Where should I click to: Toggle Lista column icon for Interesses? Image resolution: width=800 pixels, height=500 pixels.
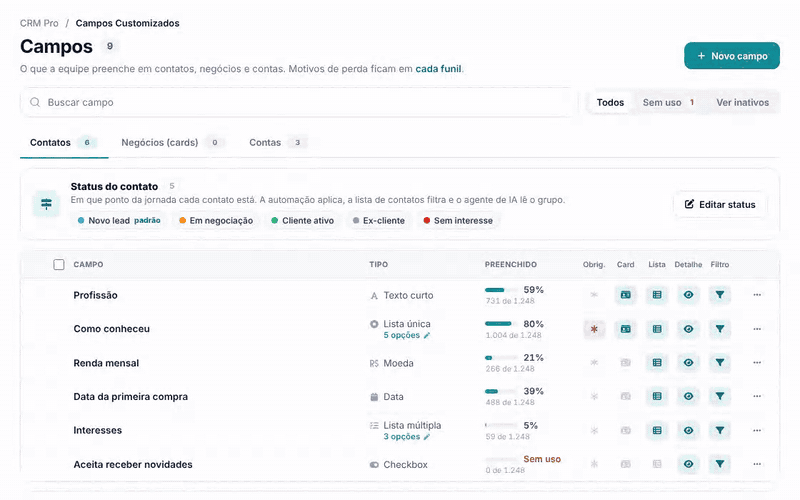pyautogui.click(x=657, y=431)
